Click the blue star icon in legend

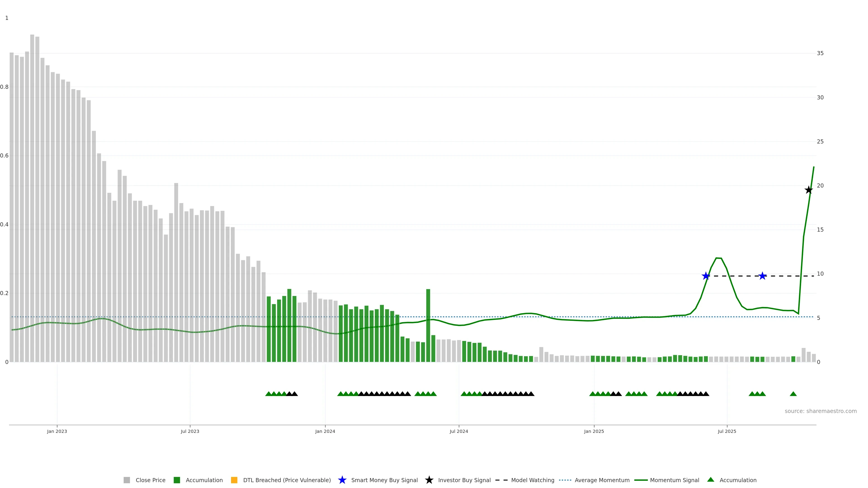[342, 480]
